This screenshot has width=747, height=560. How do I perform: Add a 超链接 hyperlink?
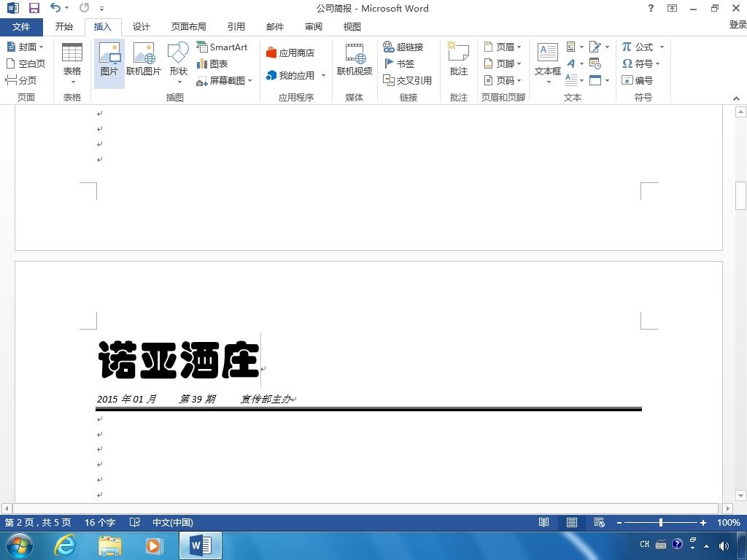click(403, 47)
